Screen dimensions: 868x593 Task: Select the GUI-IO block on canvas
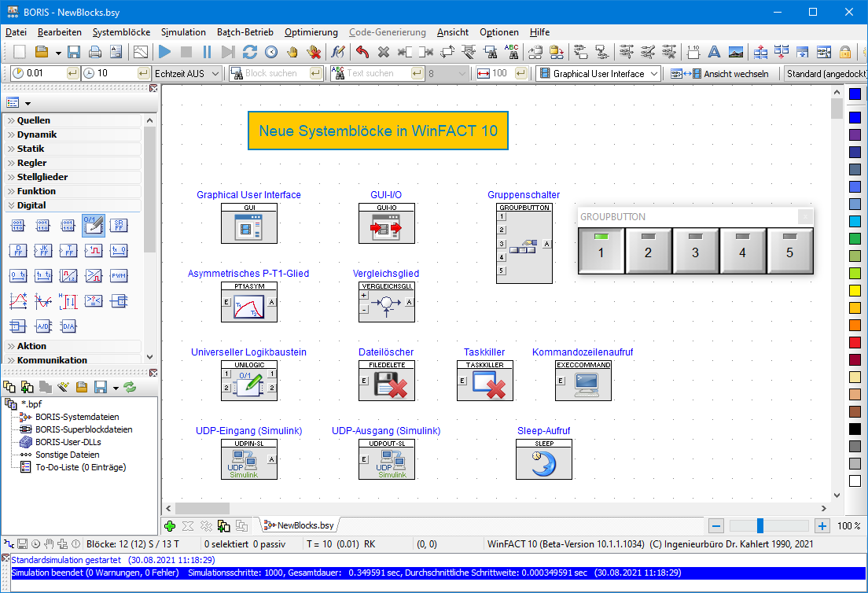386,223
